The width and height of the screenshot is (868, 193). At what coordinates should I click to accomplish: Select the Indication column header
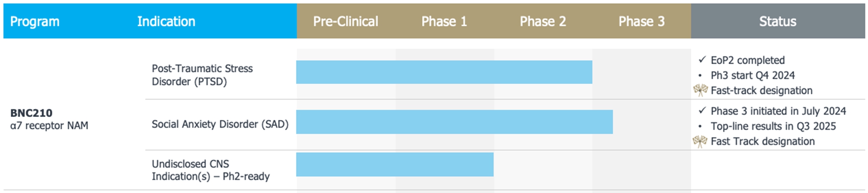(x=166, y=21)
